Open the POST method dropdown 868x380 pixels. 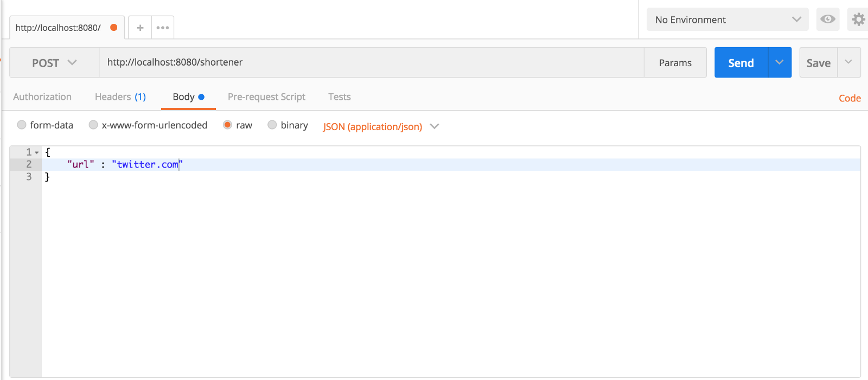click(x=54, y=63)
